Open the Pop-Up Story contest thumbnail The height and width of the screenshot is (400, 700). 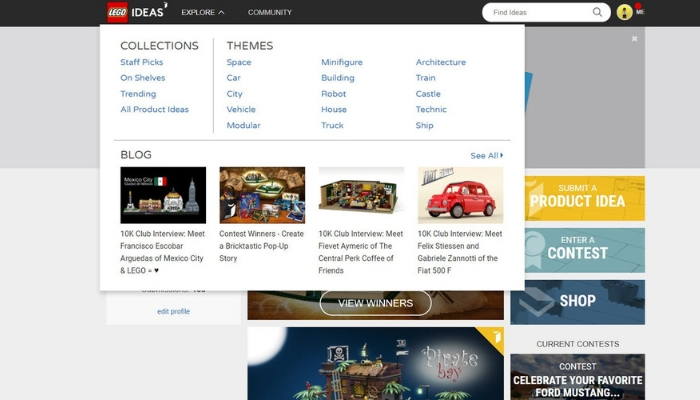pos(262,195)
